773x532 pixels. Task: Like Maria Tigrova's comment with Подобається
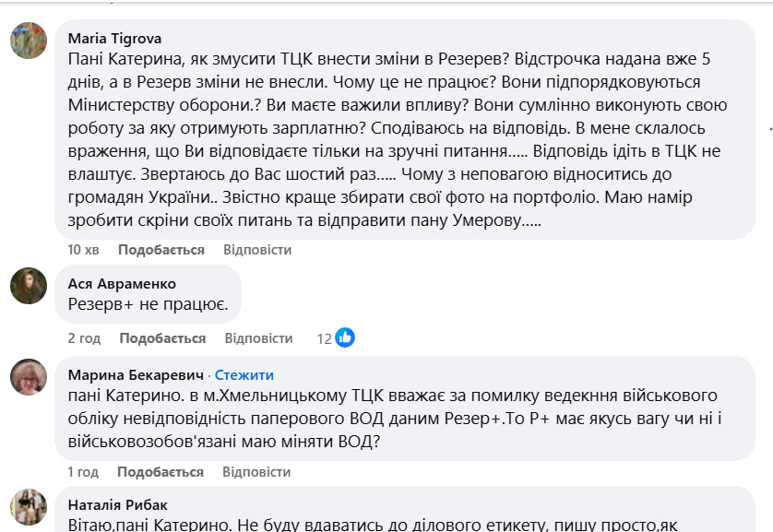click(x=161, y=250)
